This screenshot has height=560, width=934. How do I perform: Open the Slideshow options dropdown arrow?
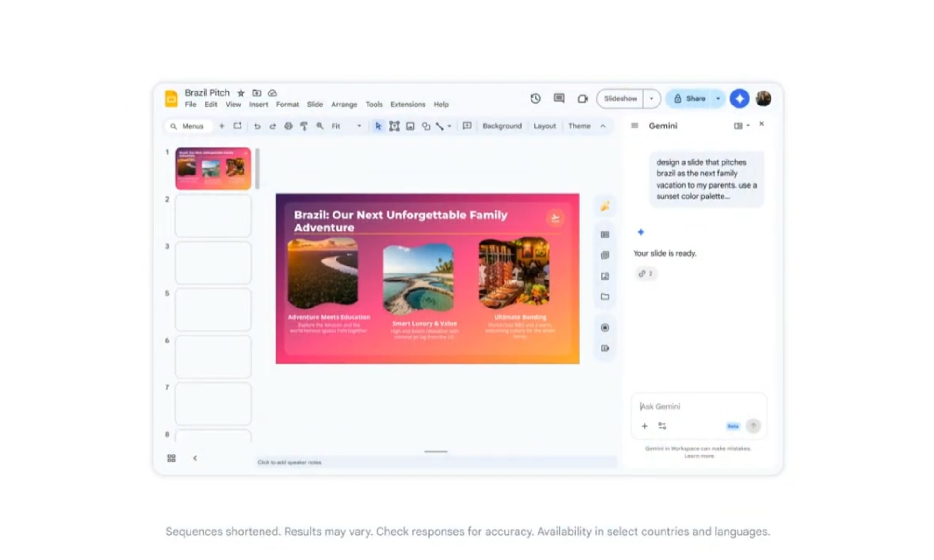click(x=651, y=98)
